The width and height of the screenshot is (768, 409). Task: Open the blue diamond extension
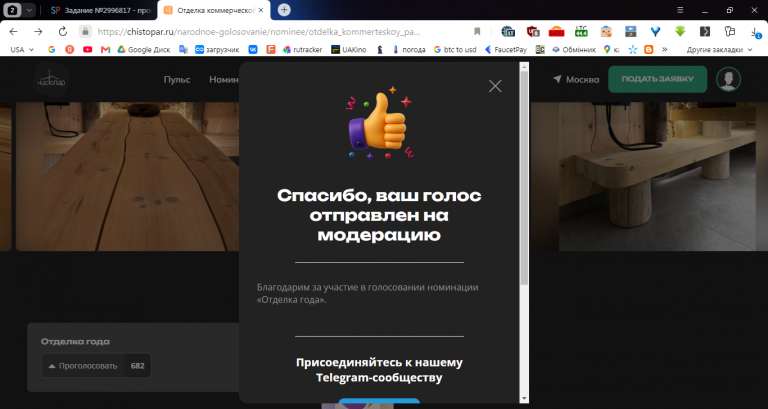click(655, 31)
